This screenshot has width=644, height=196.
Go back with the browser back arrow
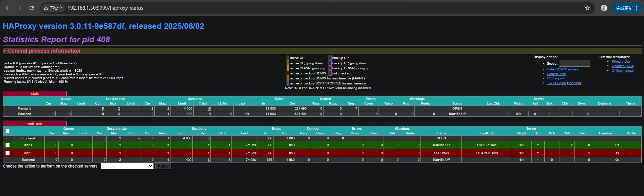coord(7,8)
